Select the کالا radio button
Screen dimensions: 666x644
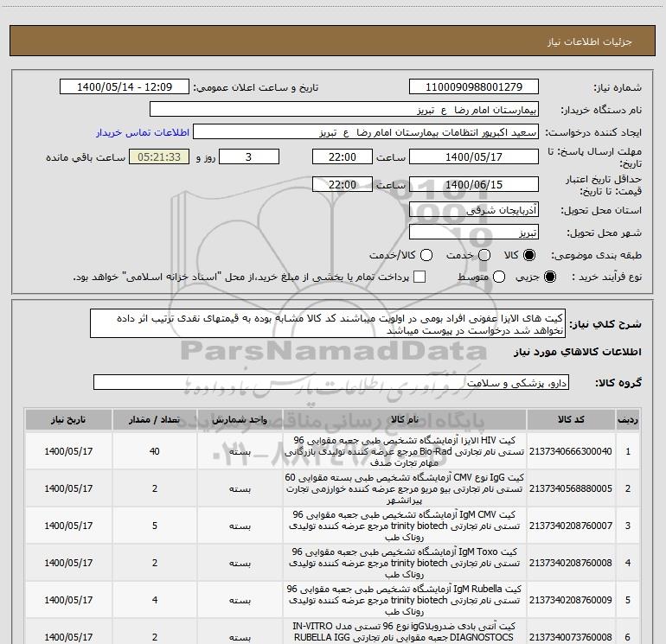coord(529,255)
